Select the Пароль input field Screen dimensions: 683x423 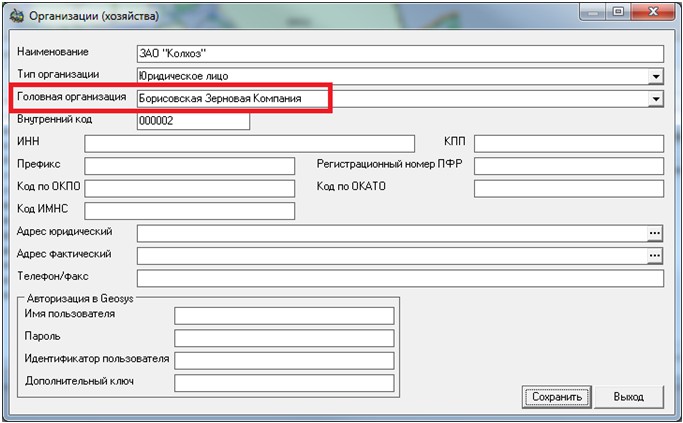[x=284, y=339]
